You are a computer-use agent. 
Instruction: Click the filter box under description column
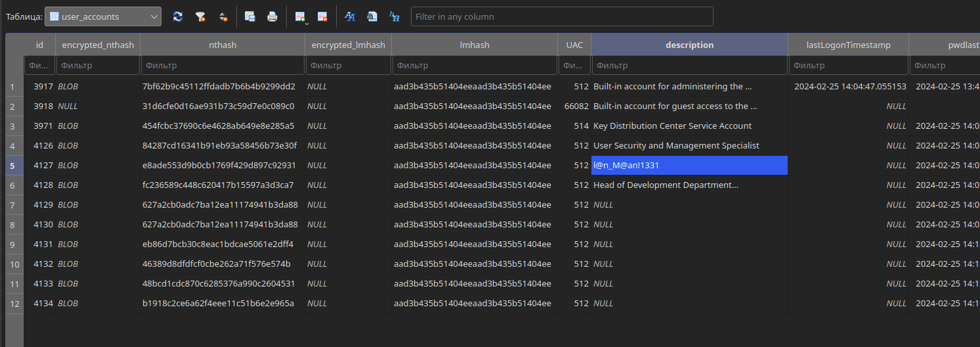(x=689, y=66)
